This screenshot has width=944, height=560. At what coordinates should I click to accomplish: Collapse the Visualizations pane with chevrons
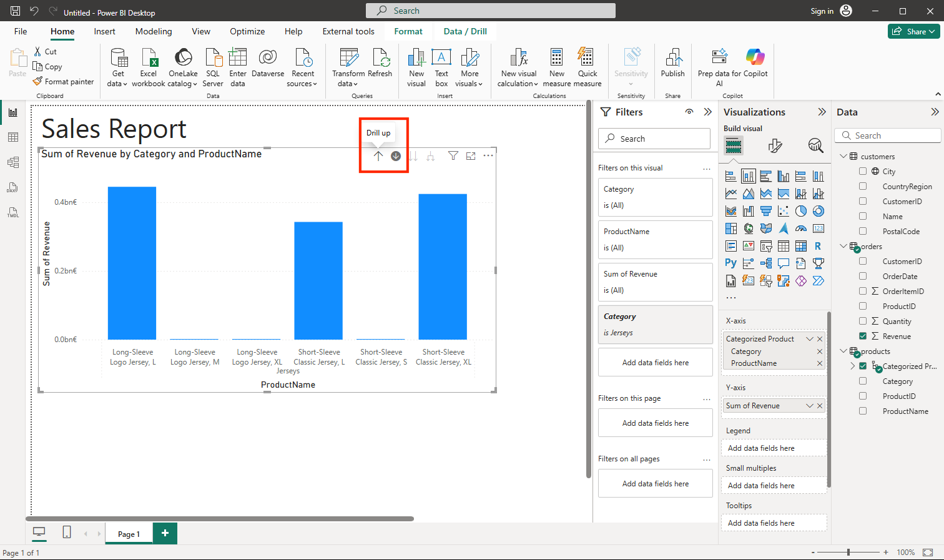click(822, 112)
